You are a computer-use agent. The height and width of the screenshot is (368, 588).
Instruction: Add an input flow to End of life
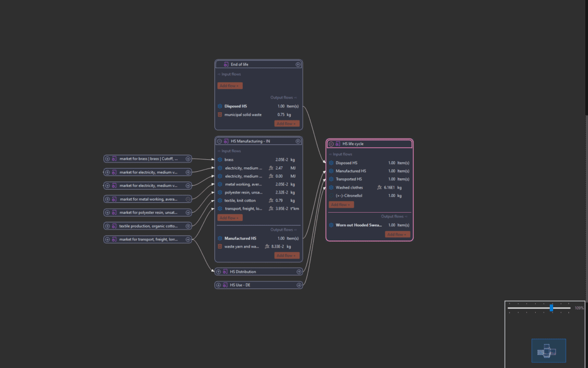click(230, 86)
